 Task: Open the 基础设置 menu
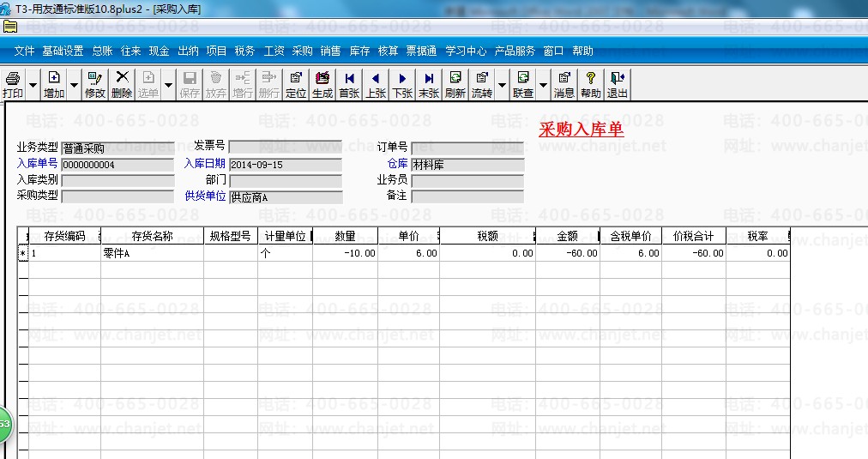point(63,51)
